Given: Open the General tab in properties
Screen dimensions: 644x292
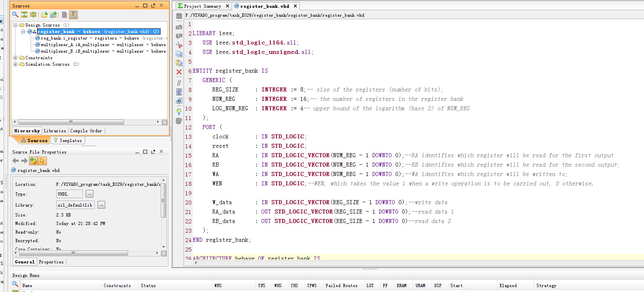Looking at the screenshot, I should pos(24,262).
